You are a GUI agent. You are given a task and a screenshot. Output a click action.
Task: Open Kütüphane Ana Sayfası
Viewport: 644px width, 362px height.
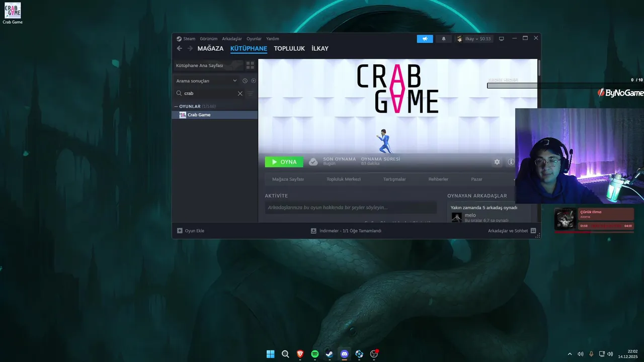207,65
